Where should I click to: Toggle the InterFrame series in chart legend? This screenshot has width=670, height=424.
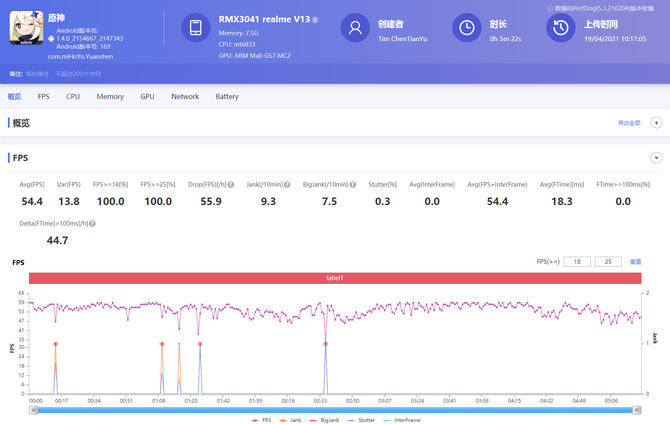(x=402, y=421)
